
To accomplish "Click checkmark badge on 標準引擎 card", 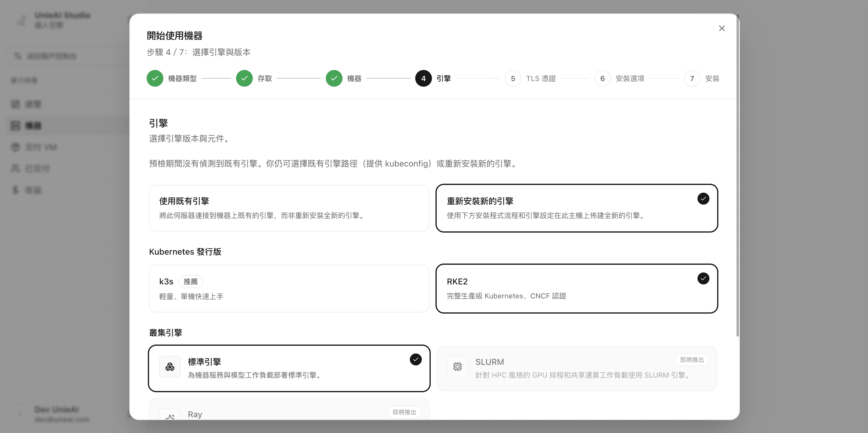I will pos(416,360).
